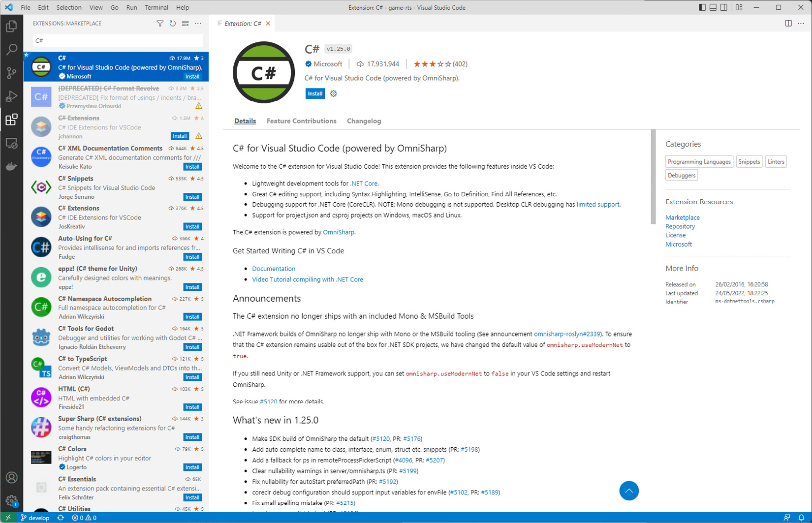Install C# XML Documentation Comments extension

(192, 167)
